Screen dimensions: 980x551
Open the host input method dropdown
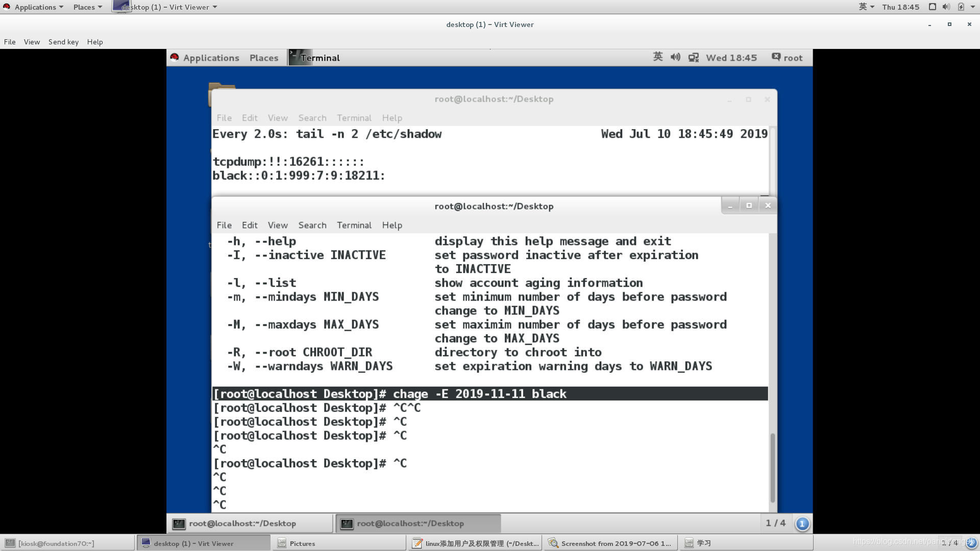pos(866,7)
